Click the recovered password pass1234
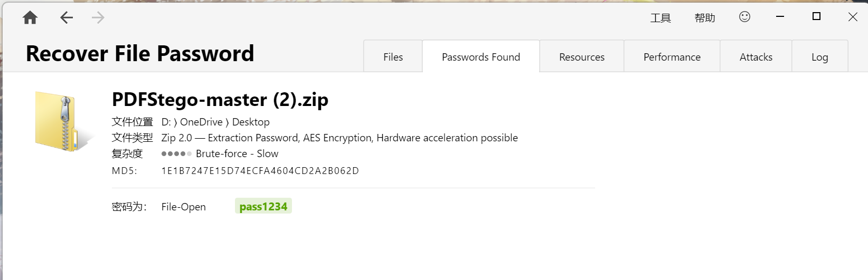The height and width of the screenshot is (280, 868). [263, 207]
